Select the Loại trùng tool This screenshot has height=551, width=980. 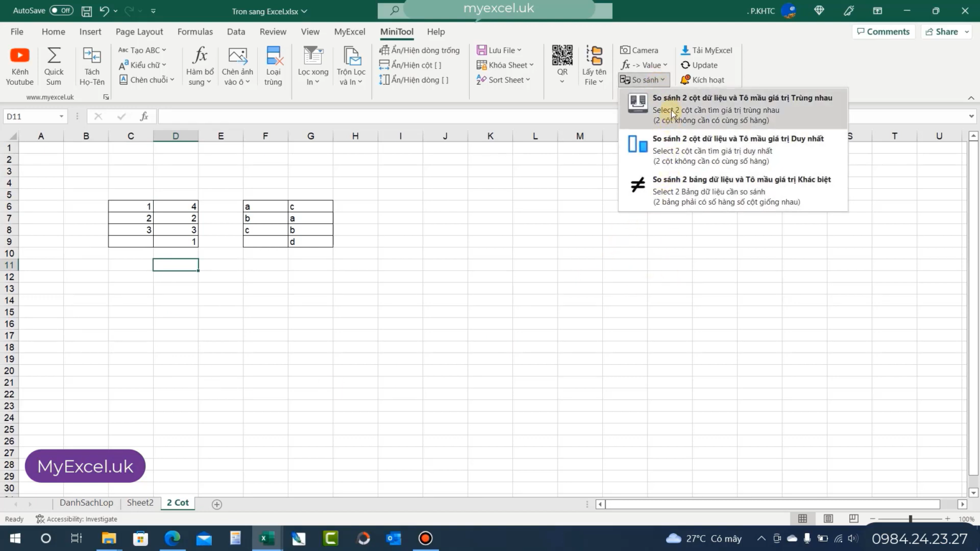(273, 64)
